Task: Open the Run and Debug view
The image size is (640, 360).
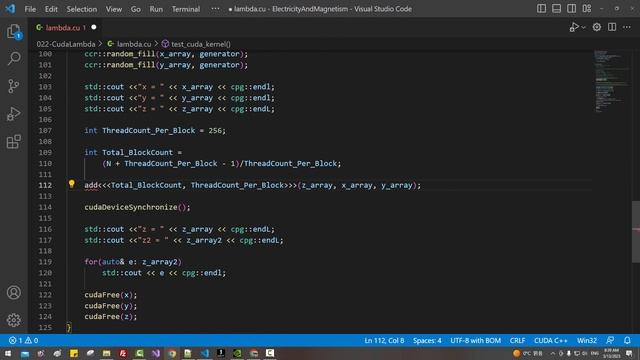Action: tap(14, 114)
